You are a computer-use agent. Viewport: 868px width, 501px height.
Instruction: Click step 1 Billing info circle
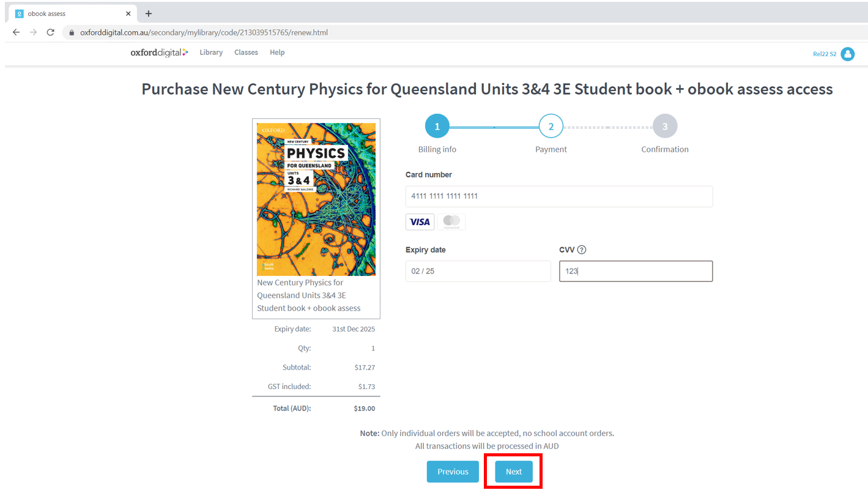coord(437,127)
